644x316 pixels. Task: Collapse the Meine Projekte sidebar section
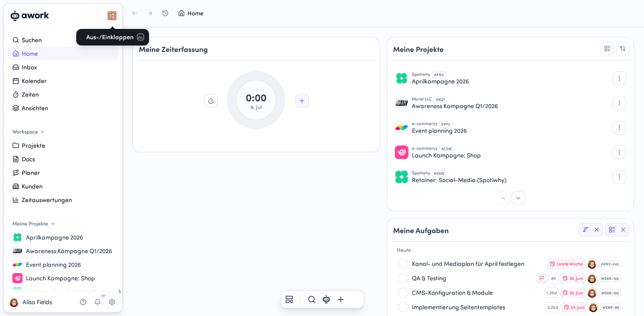click(x=34, y=224)
